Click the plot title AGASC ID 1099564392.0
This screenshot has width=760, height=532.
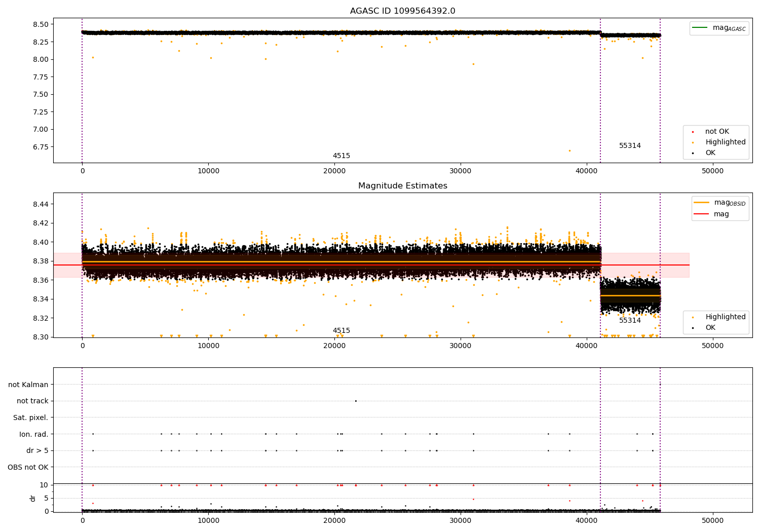402,11
